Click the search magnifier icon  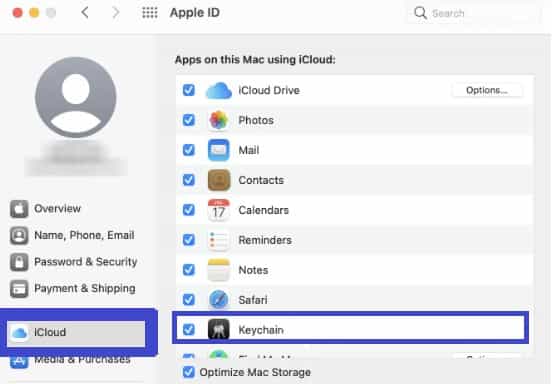click(420, 13)
